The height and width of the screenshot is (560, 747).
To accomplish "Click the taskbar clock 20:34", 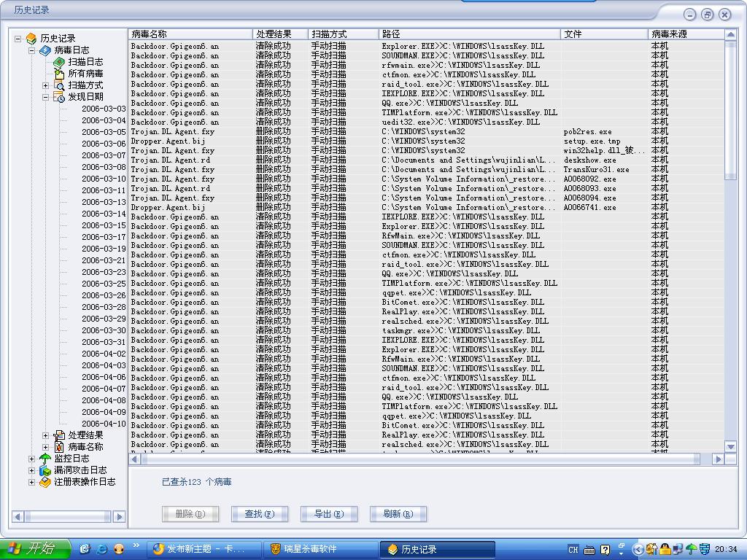I will pyautogui.click(x=726, y=550).
